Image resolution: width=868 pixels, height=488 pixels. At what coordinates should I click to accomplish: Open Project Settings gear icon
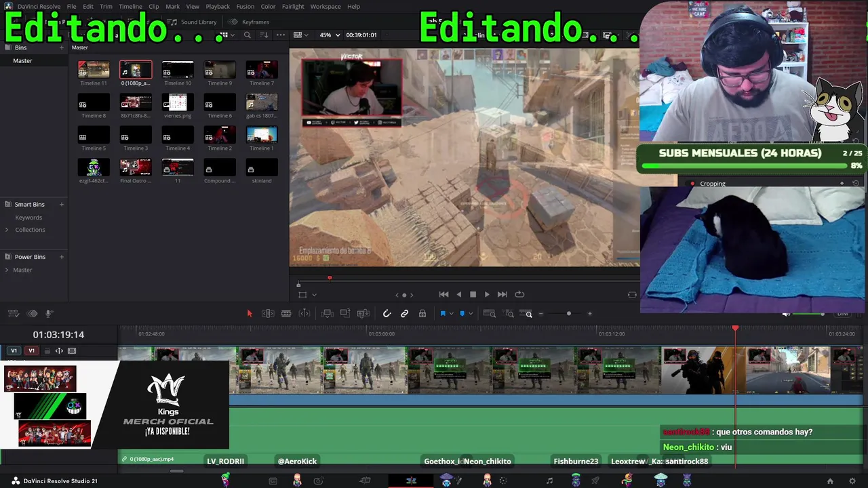(852, 481)
